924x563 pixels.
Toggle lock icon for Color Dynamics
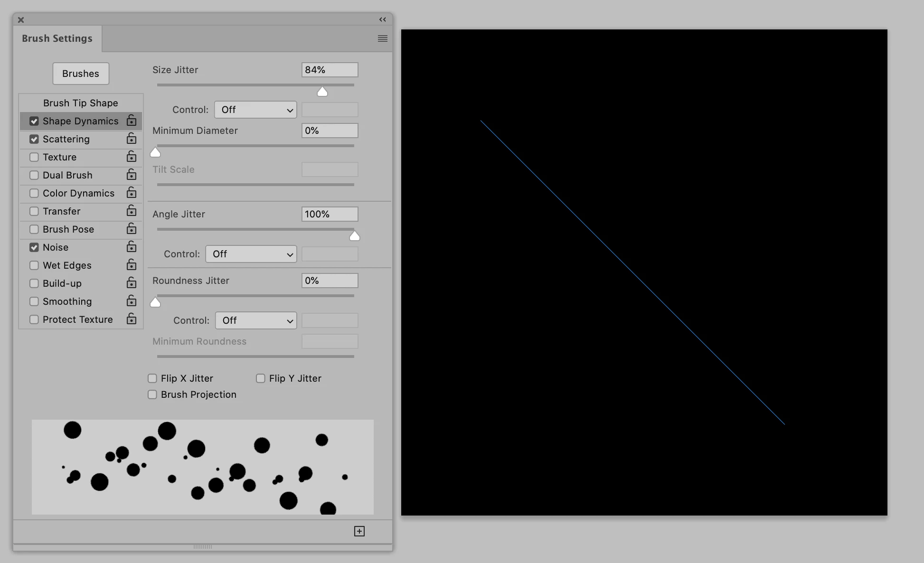132,193
